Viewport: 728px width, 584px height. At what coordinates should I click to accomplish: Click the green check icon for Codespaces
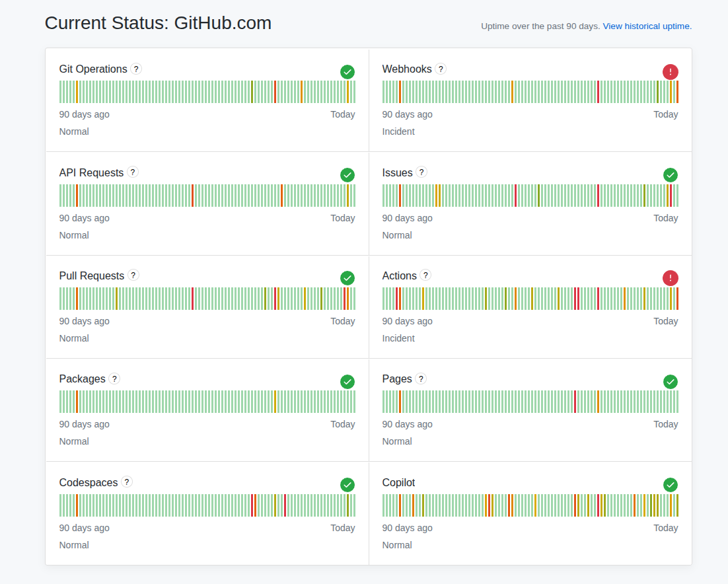pos(347,485)
